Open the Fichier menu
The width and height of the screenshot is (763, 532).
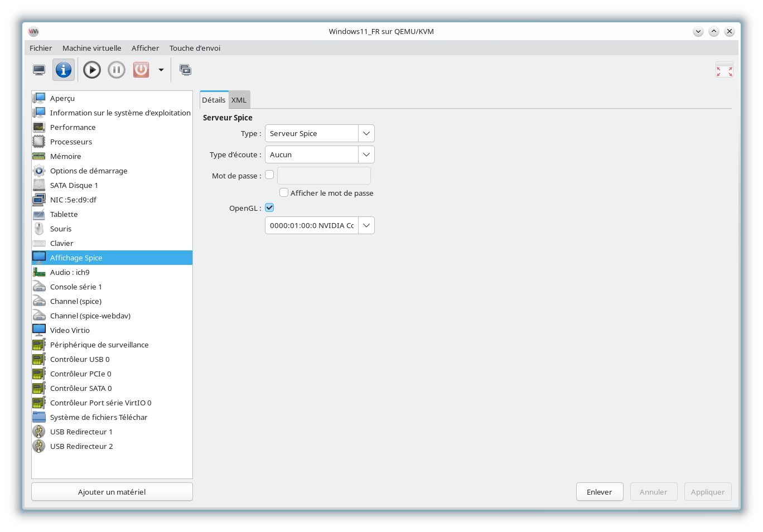(x=41, y=48)
